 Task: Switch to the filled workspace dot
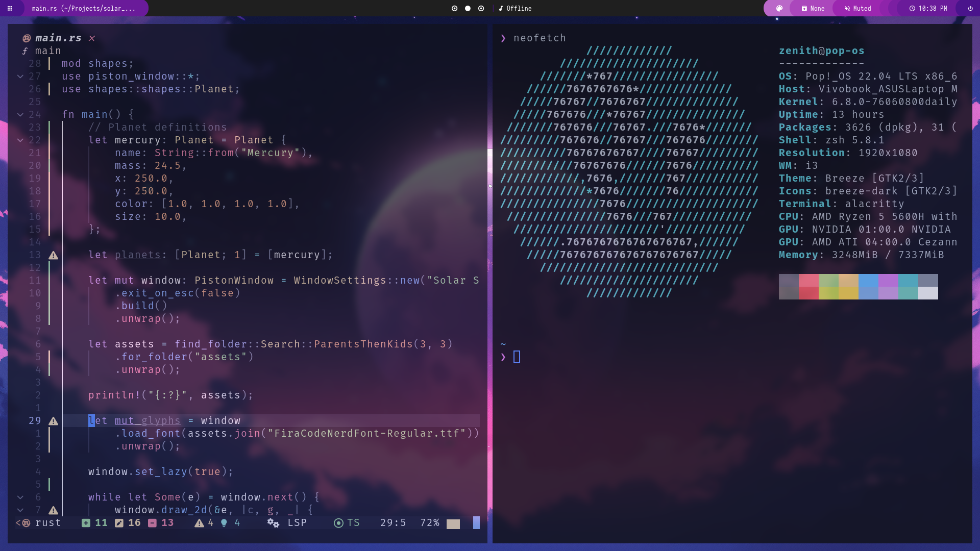coord(468,8)
